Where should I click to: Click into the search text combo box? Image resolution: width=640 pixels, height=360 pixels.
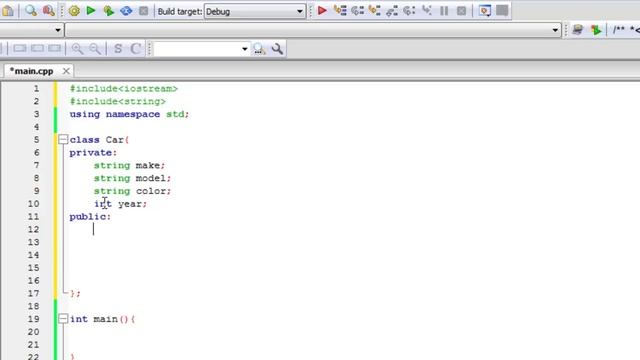pyautogui.click(x=197, y=49)
